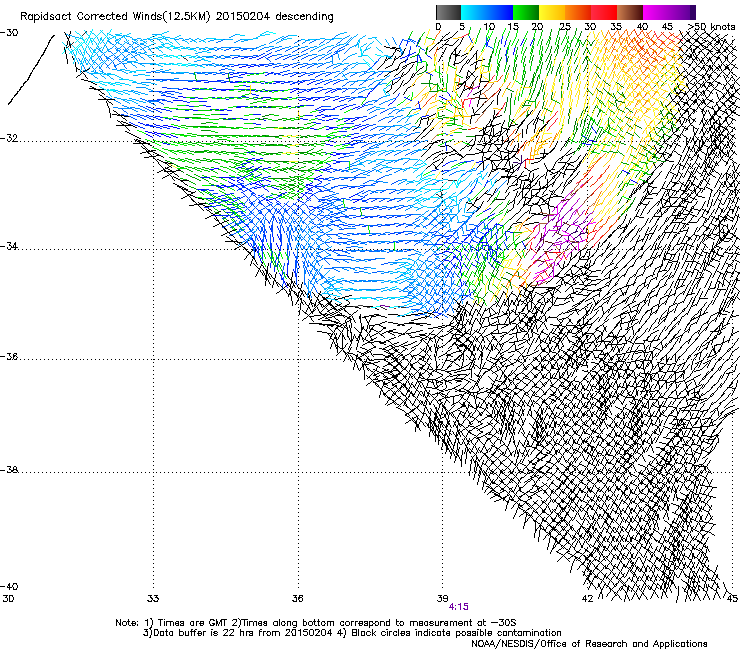Click the '-40' latitude axis label
This screenshot has height=650, width=740.
tap(9, 587)
